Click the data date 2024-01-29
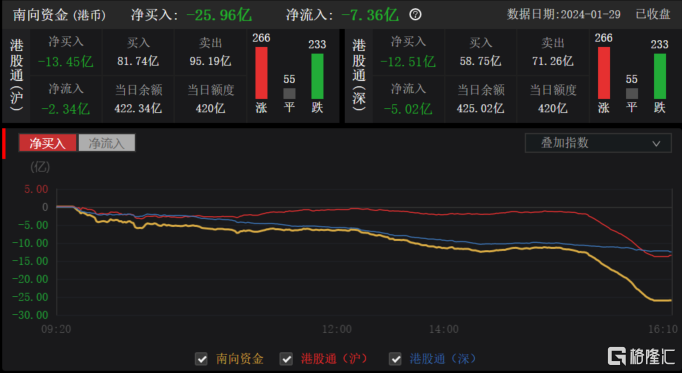 [x=590, y=15]
